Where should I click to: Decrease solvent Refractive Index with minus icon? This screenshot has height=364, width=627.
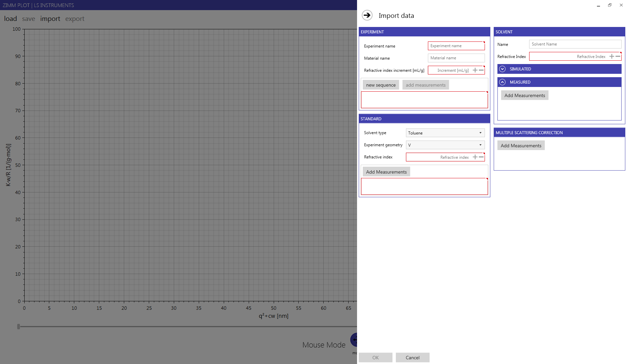click(x=618, y=56)
